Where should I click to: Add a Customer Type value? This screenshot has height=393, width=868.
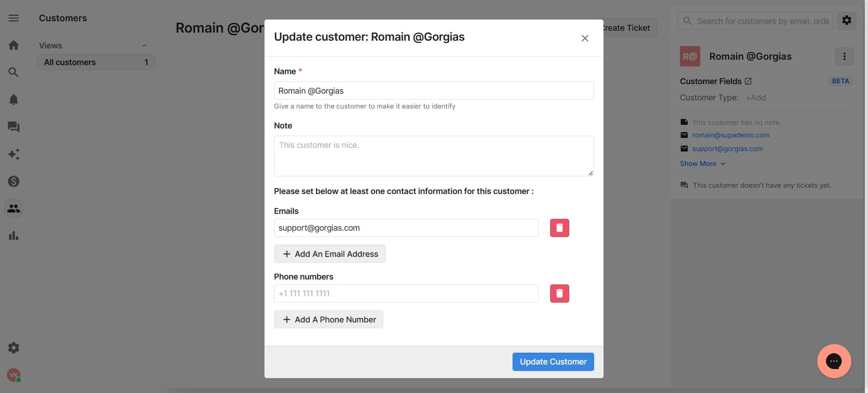click(755, 98)
